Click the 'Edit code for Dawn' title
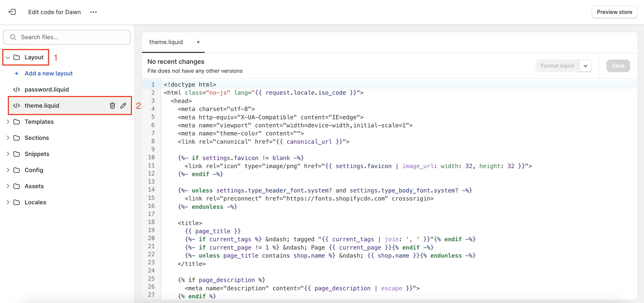Image resolution: width=644 pixels, height=303 pixels. click(54, 12)
